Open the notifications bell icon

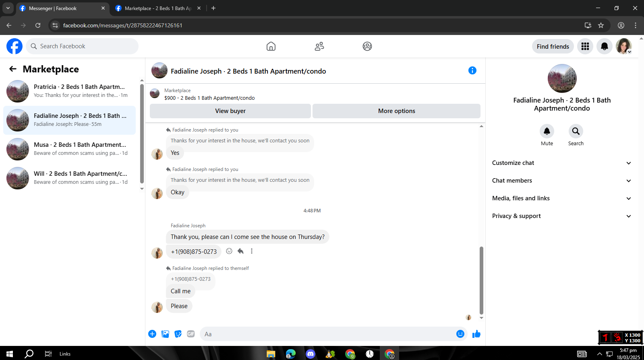click(x=605, y=47)
